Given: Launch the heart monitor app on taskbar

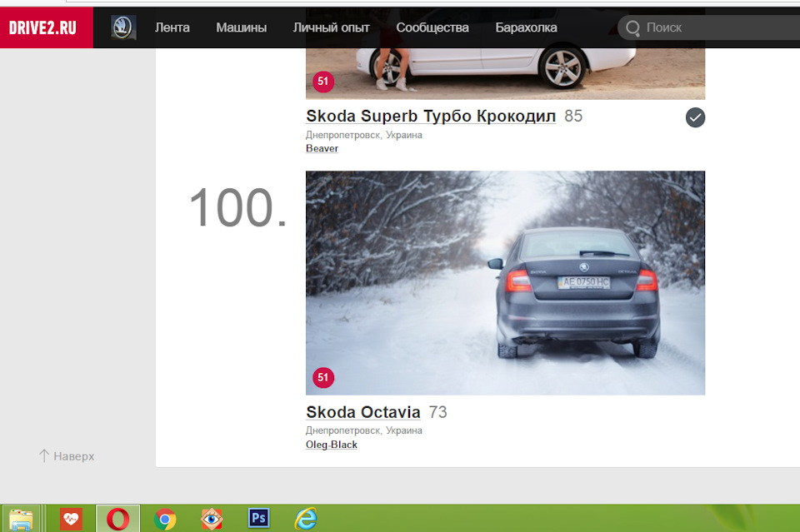Looking at the screenshot, I should [x=71, y=520].
